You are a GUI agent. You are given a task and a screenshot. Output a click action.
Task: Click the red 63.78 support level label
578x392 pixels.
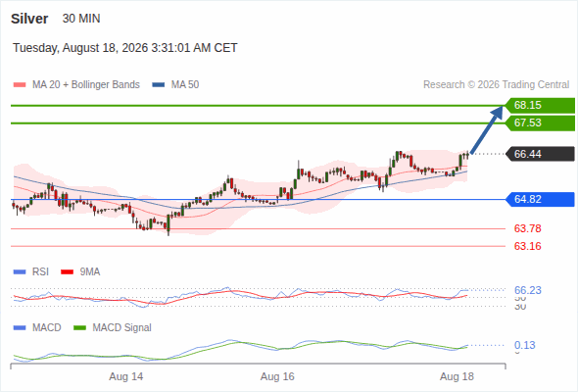[x=527, y=228]
